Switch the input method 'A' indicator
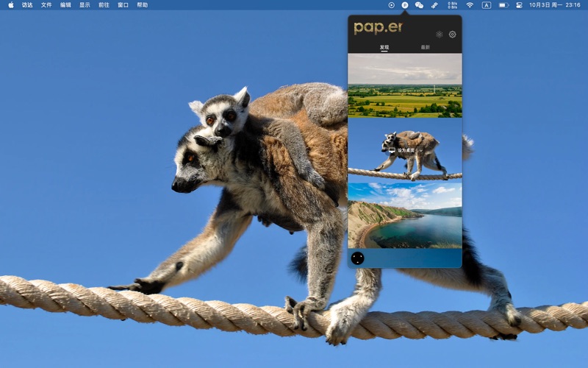 pos(487,5)
